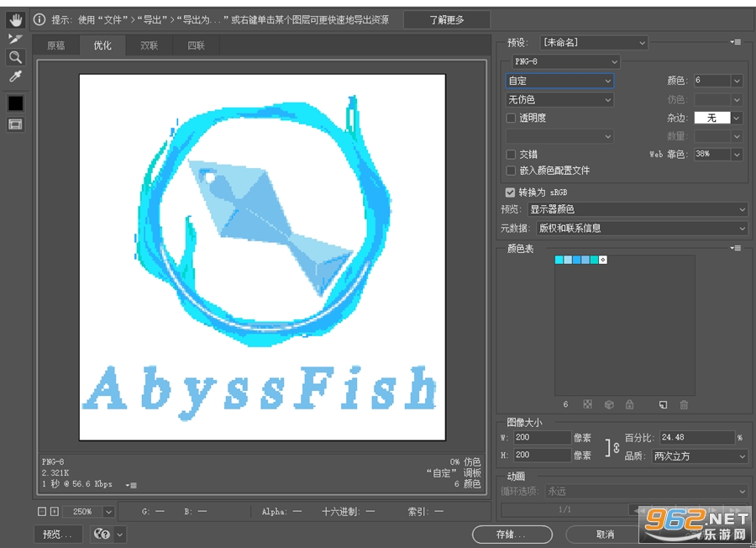Screen dimensions: 756x548
Task: Open the 自定 color reduction dropdown
Action: (559, 81)
